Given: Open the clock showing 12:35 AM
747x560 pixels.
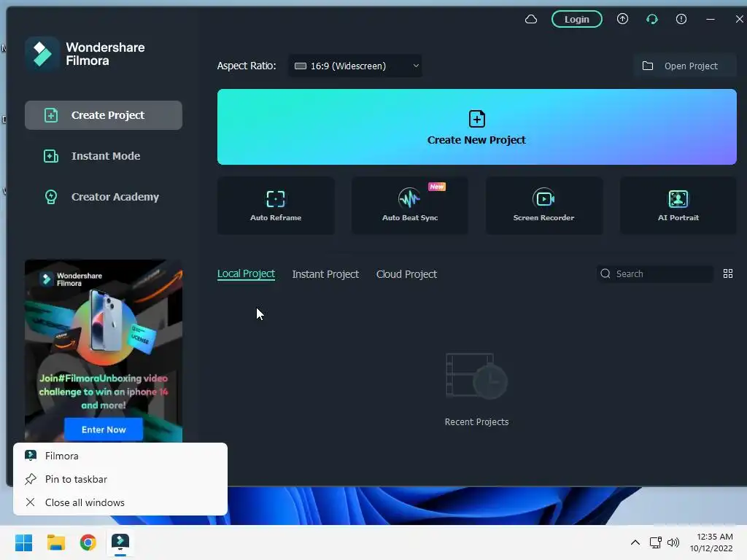Looking at the screenshot, I should coord(711,542).
